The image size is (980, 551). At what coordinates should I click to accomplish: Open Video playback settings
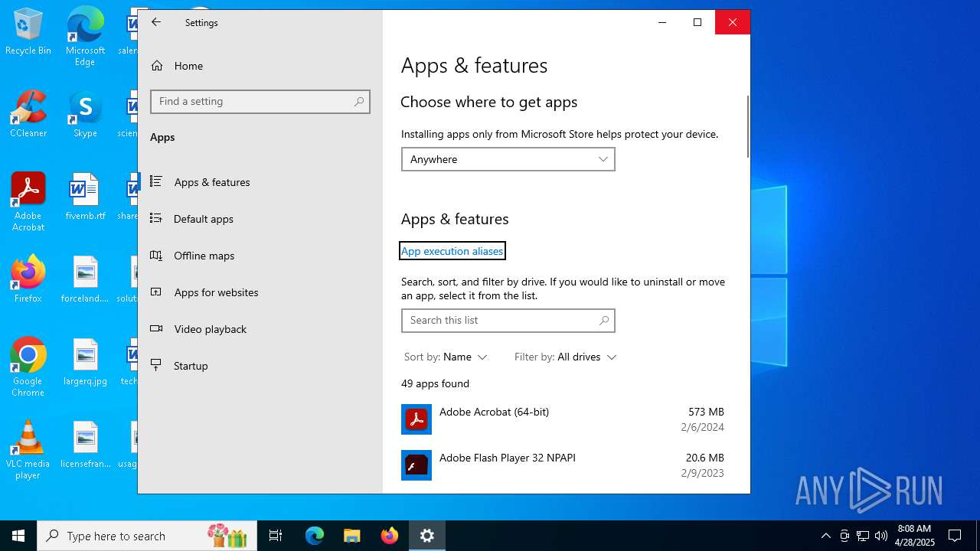260,329
